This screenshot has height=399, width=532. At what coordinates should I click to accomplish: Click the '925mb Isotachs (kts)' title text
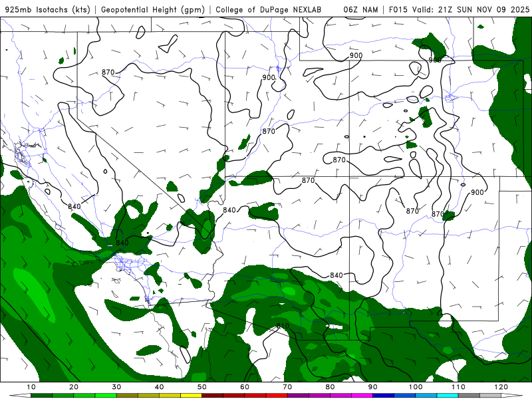pyautogui.click(x=47, y=10)
